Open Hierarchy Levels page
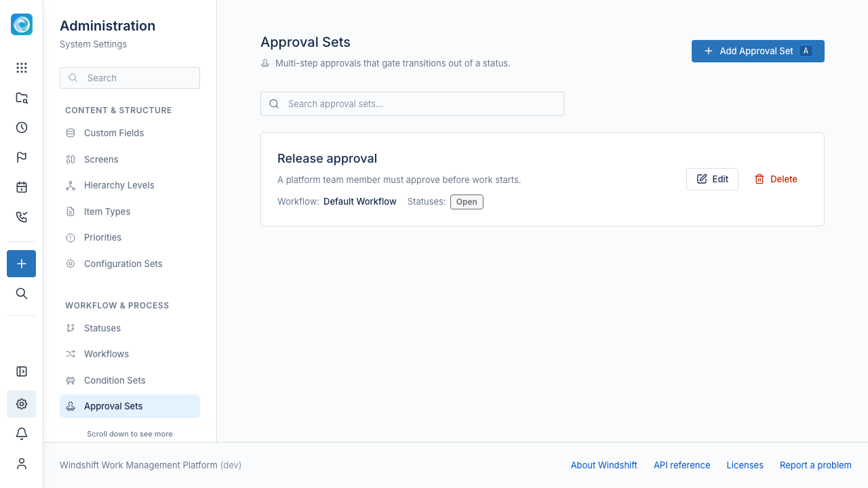This screenshot has width=868, height=488. [x=130, y=185]
